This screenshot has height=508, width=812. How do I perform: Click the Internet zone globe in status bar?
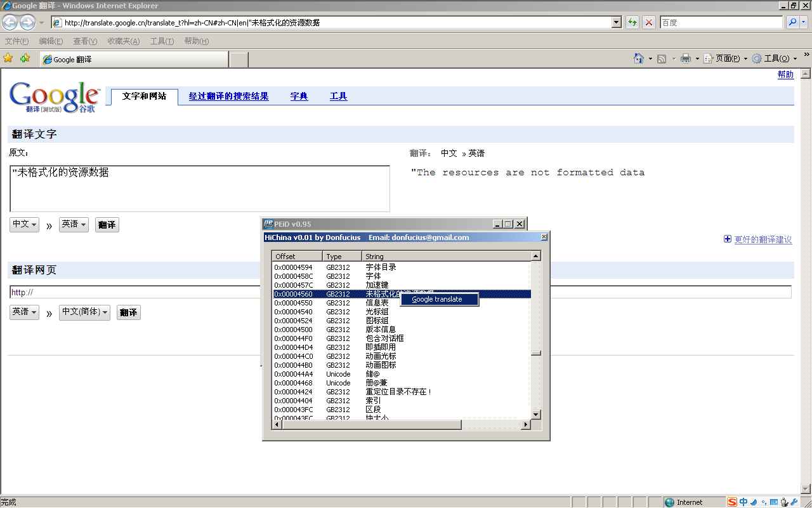tap(669, 502)
